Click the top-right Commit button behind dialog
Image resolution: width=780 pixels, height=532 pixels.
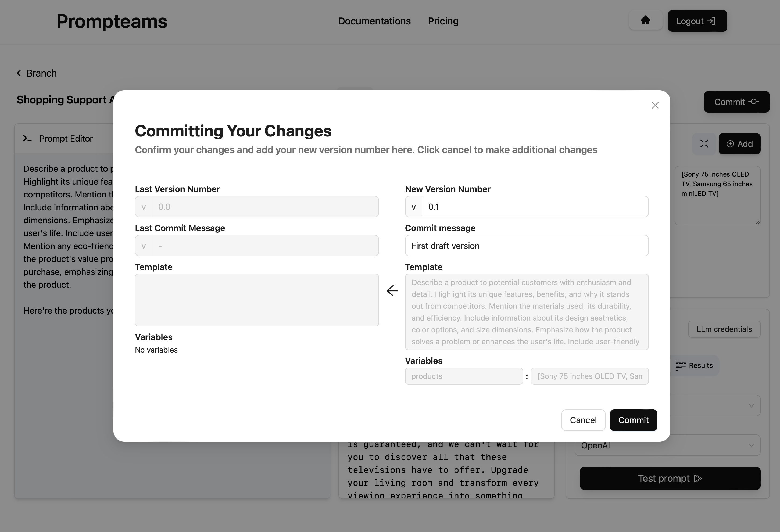click(x=736, y=102)
